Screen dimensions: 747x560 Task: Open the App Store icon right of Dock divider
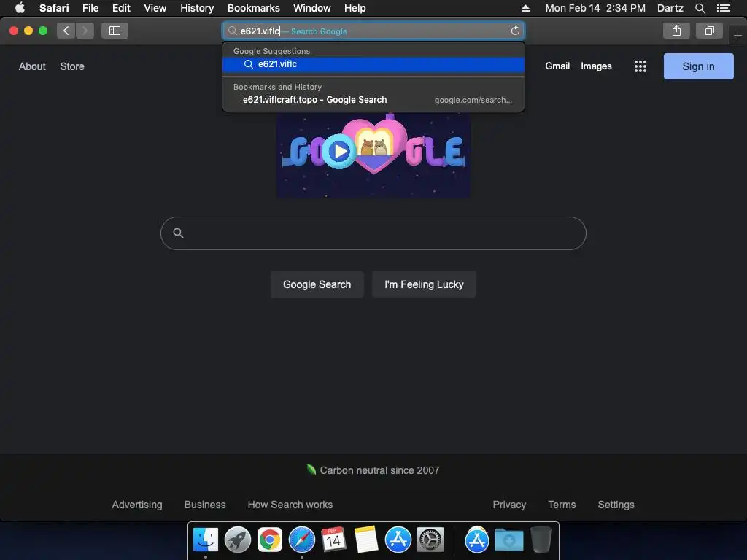pos(477,540)
